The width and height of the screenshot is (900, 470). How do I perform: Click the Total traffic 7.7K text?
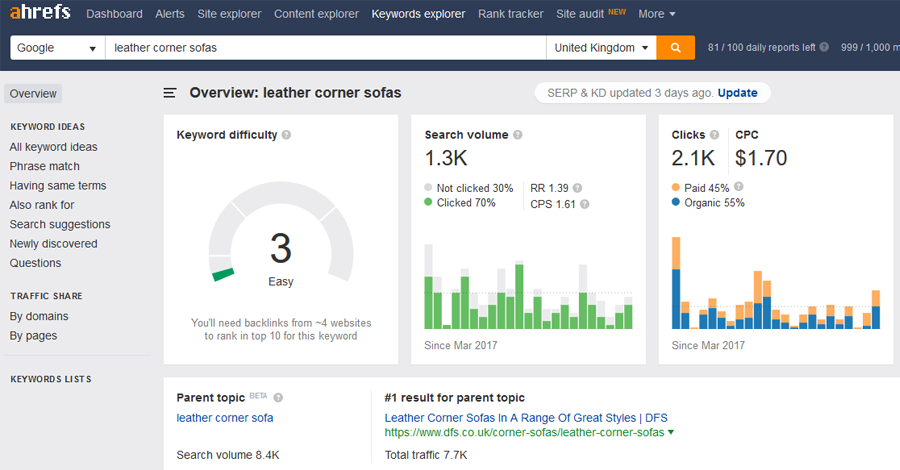point(426,455)
